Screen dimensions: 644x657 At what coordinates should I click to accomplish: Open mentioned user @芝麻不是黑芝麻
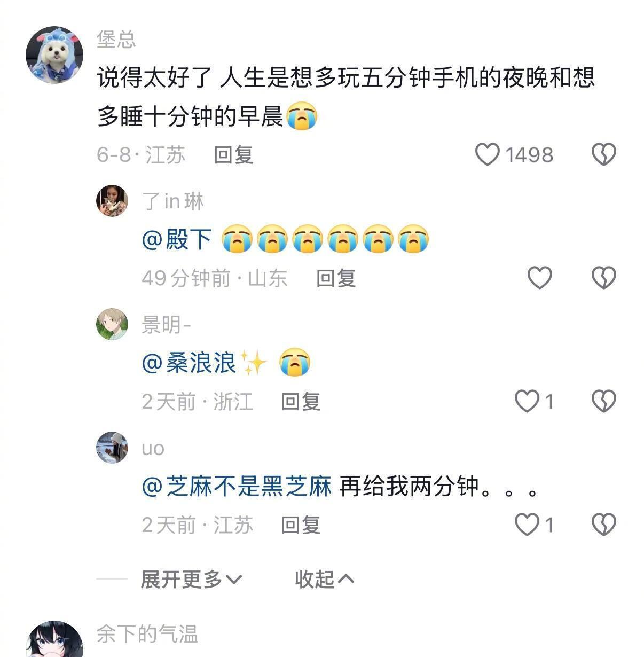[x=237, y=486]
